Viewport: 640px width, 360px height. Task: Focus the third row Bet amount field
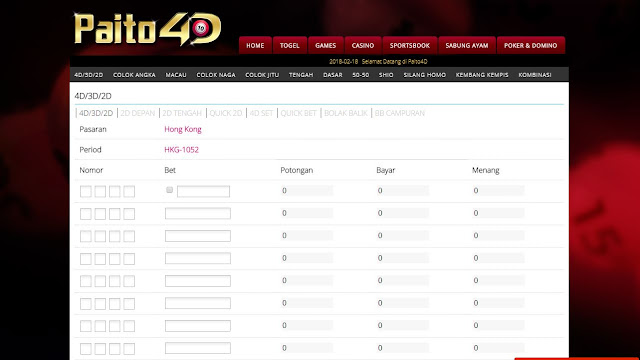(x=198, y=236)
